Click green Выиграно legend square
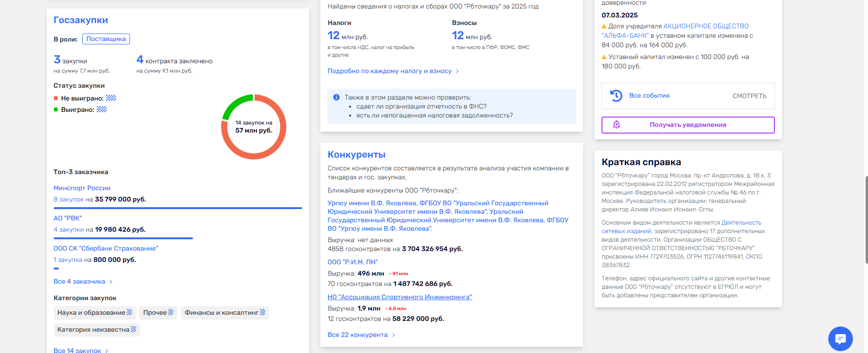 (x=56, y=109)
